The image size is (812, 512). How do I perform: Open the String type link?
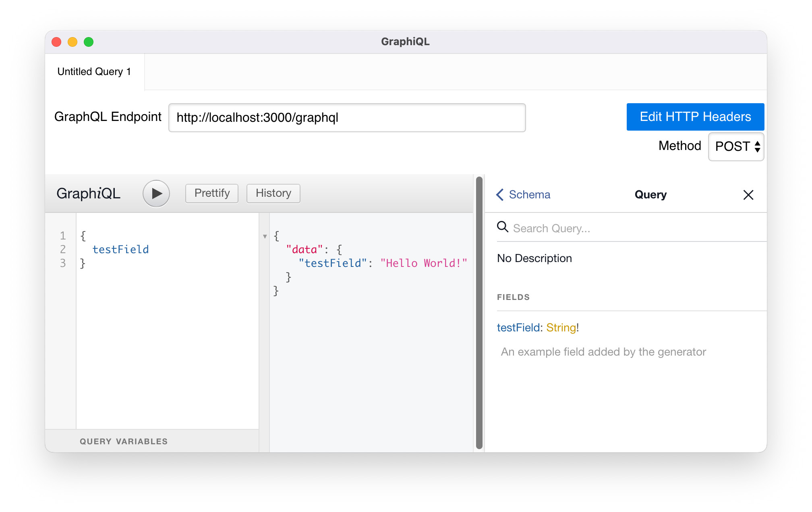pyautogui.click(x=561, y=328)
